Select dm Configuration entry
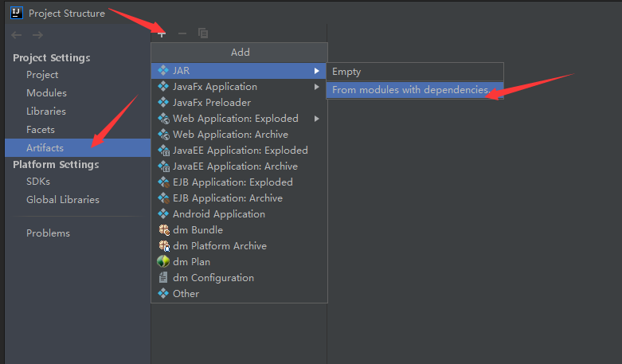 click(239, 277)
